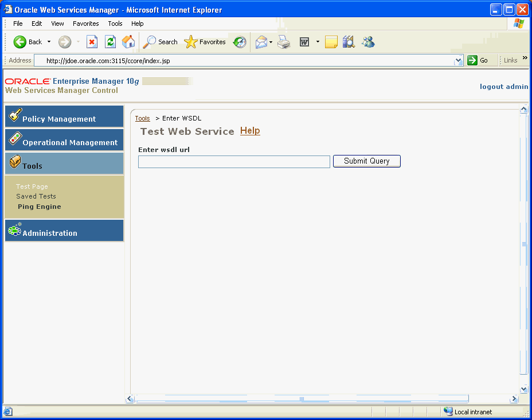The image size is (532, 420).
Task: Stop page loading with red X icon
Action: 92,42
